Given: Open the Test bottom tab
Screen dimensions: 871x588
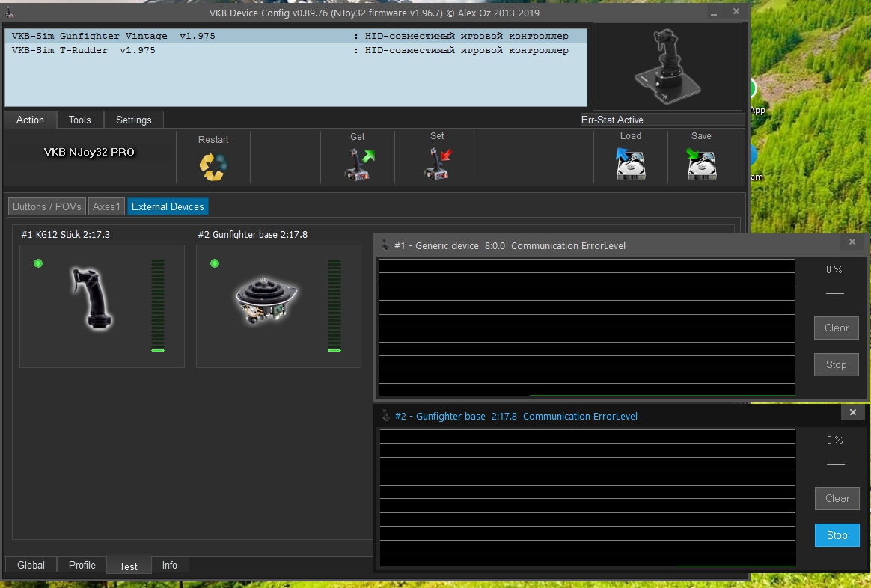Looking at the screenshot, I should (x=128, y=566).
